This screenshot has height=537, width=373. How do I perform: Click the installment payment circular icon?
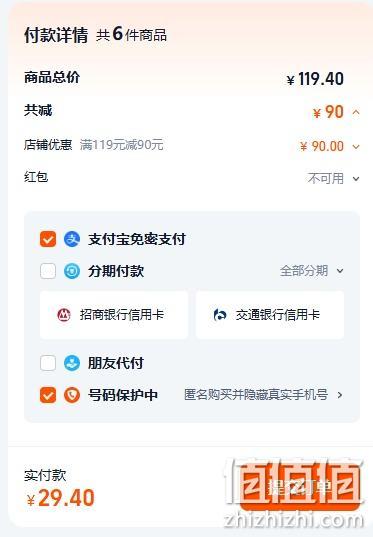72,271
